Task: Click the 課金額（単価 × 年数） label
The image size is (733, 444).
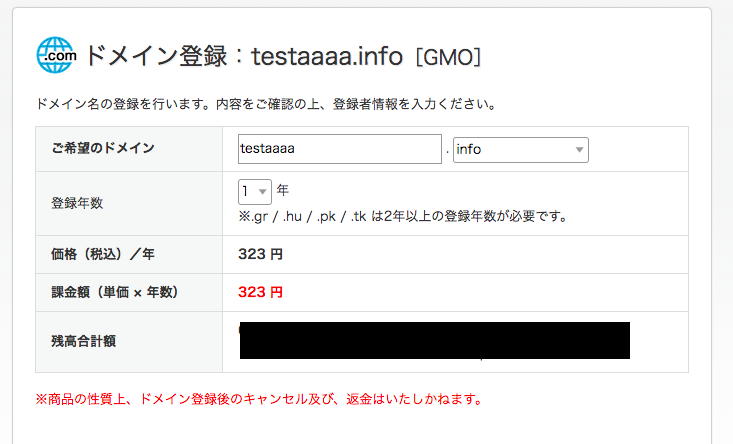Action: 115,292
